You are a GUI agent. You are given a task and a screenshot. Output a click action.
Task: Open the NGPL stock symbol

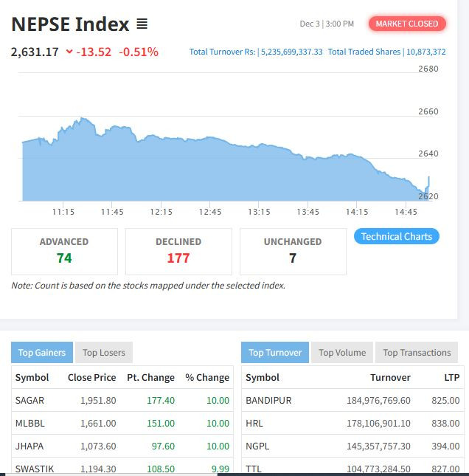(257, 446)
